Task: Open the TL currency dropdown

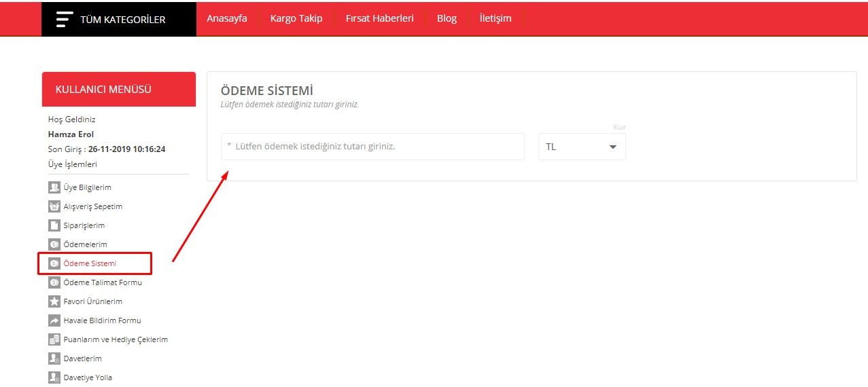Action: tap(582, 147)
